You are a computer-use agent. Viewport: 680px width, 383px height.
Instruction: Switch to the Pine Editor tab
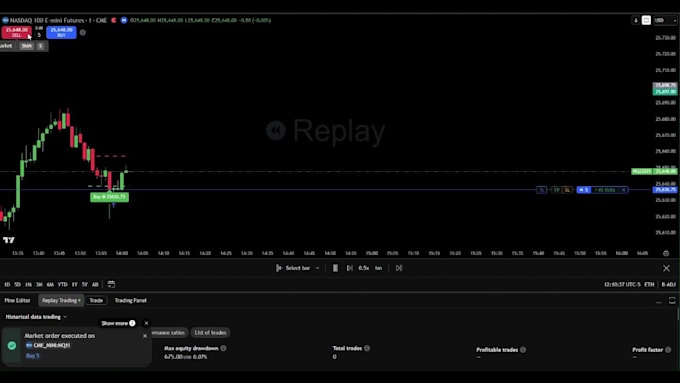tap(17, 300)
